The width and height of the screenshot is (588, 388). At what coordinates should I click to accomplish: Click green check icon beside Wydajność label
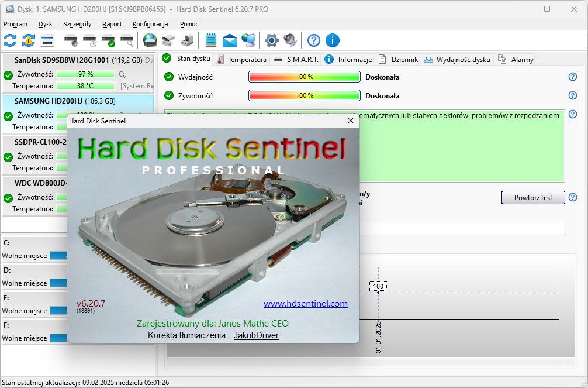pos(169,77)
